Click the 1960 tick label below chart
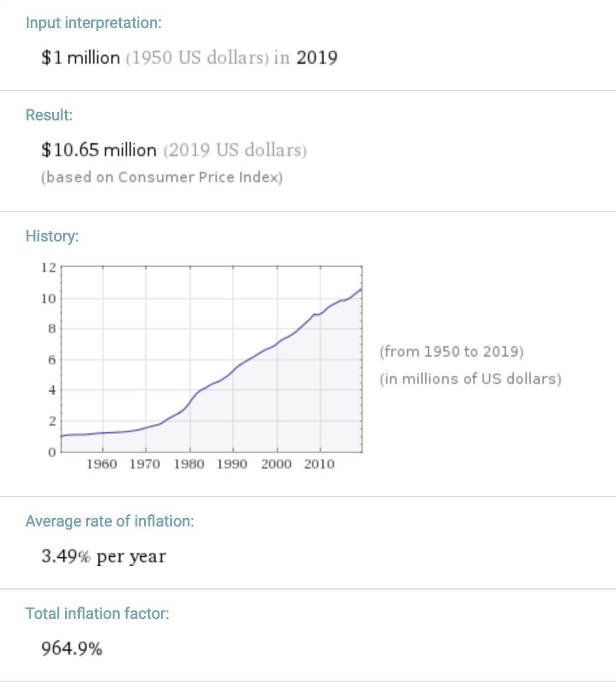The image size is (616, 682). pyautogui.click(x=102, y=464)
